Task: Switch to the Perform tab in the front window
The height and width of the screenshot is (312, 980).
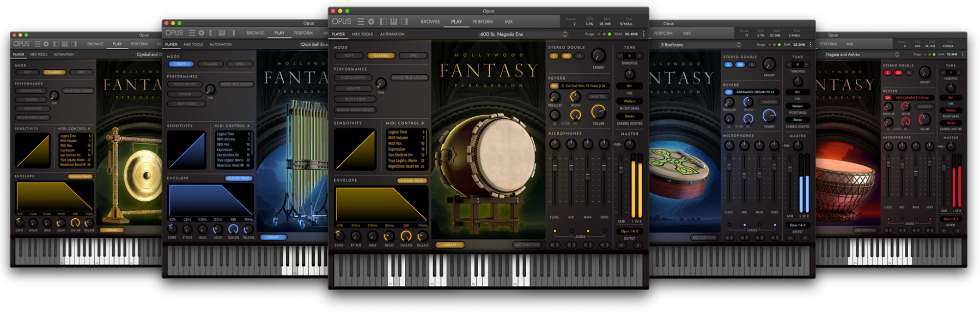Action: [483, 22]
